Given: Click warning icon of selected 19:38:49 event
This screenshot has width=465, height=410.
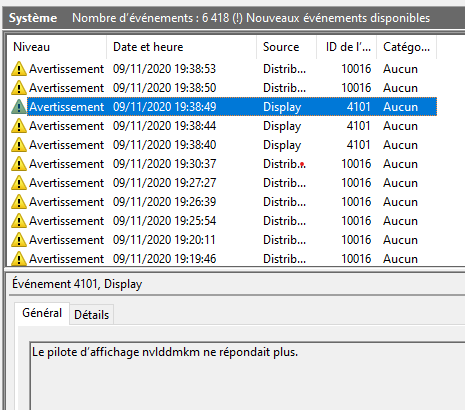Looking at the screenshot, I should tap(19, 107).
